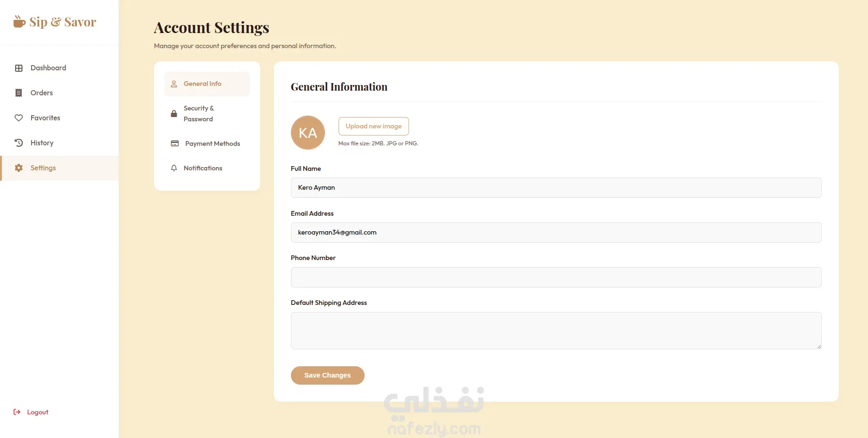The height and width of the screenshot is (438, 868).
Task: Click the shipping address textarea resize handle
Action: pyautogui.click(x=818, y=346)
